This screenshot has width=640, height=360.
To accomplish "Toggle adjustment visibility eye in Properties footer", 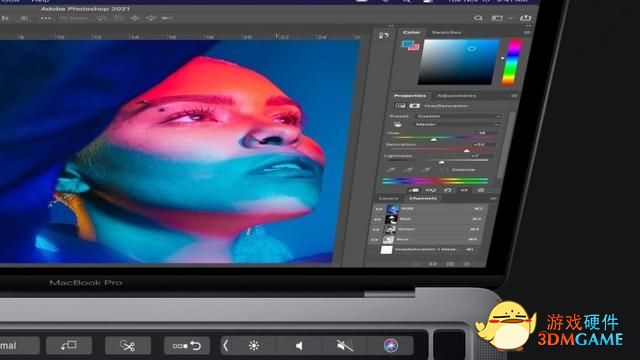I will pos(464,190).
